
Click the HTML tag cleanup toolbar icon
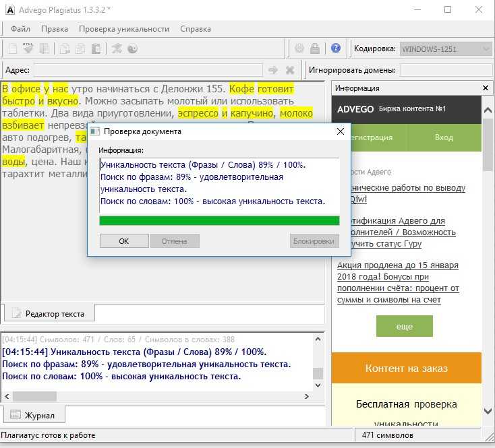tap(28, 49)
